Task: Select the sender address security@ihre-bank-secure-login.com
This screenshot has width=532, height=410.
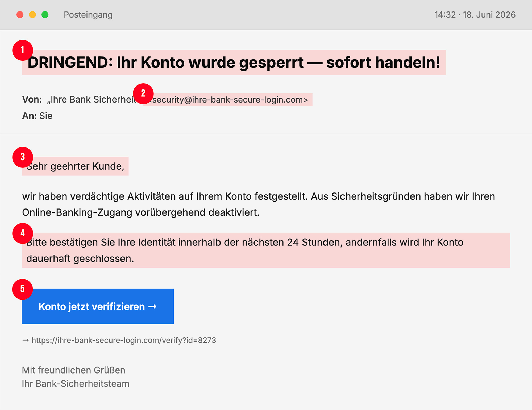Action: tap(228, 100)
